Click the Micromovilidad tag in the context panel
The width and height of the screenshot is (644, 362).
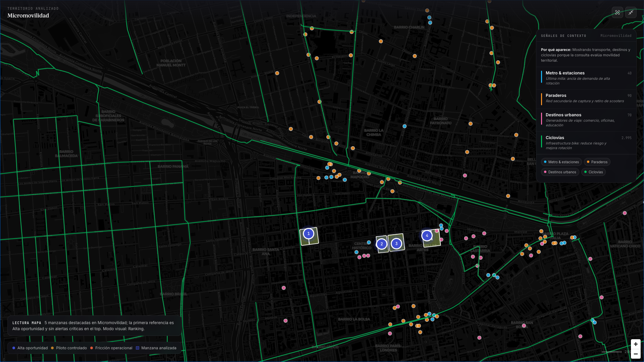point(616,36)
